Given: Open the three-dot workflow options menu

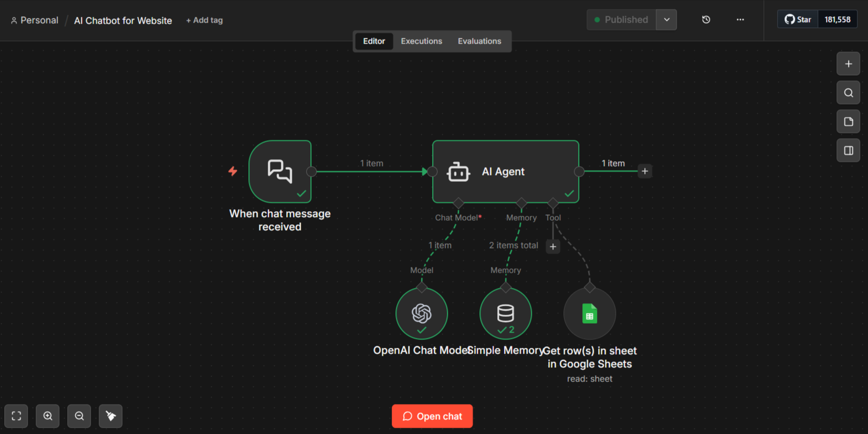Looking at the screenshot, I should [x=740, y=19].
